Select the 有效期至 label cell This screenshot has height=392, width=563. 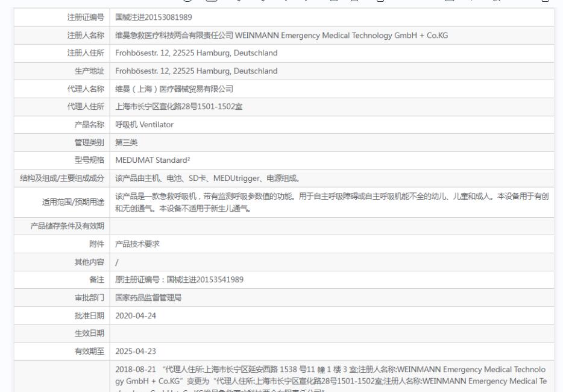point(89,352)
